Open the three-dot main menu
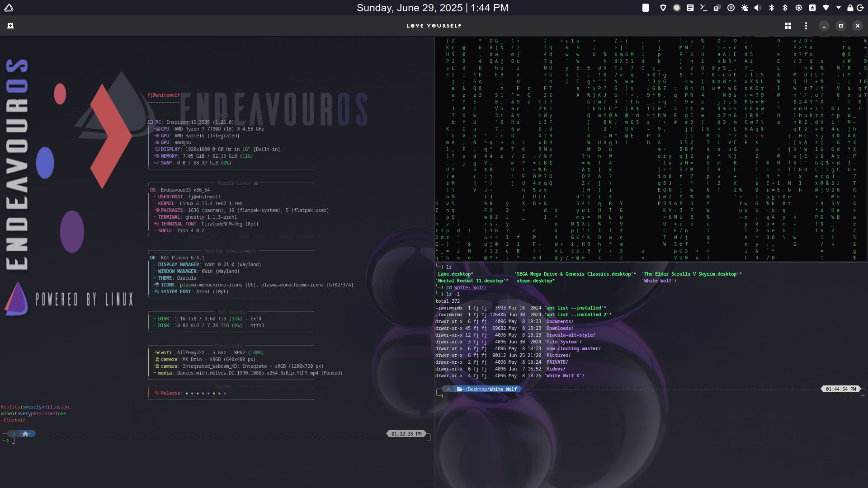868x488 pixels. click(x=806, y=26)
